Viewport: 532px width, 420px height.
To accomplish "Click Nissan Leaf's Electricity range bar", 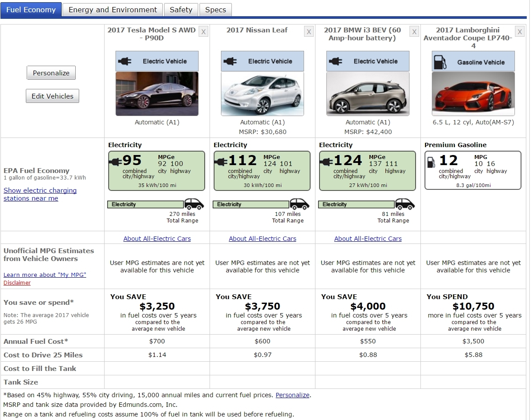I will (251, 205).
